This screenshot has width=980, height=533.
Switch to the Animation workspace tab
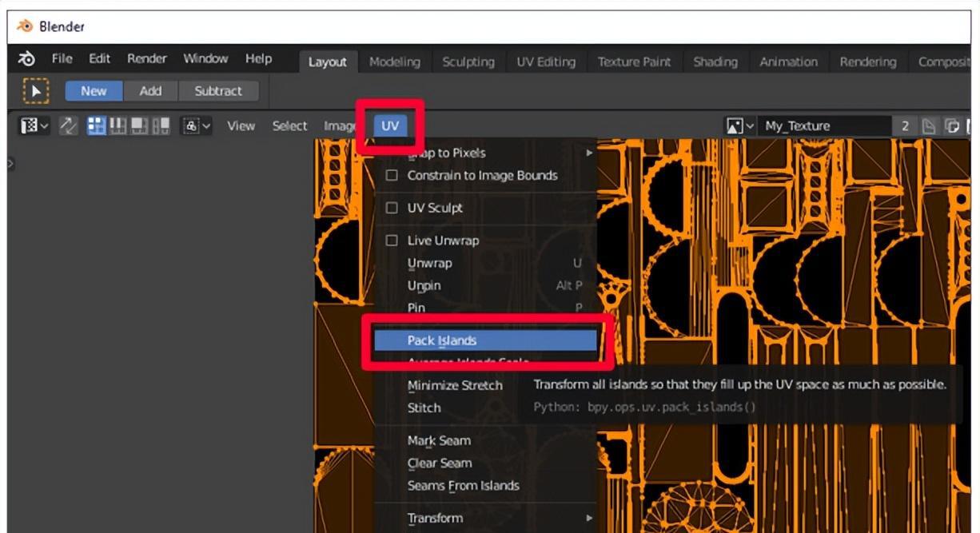[789, 62]
